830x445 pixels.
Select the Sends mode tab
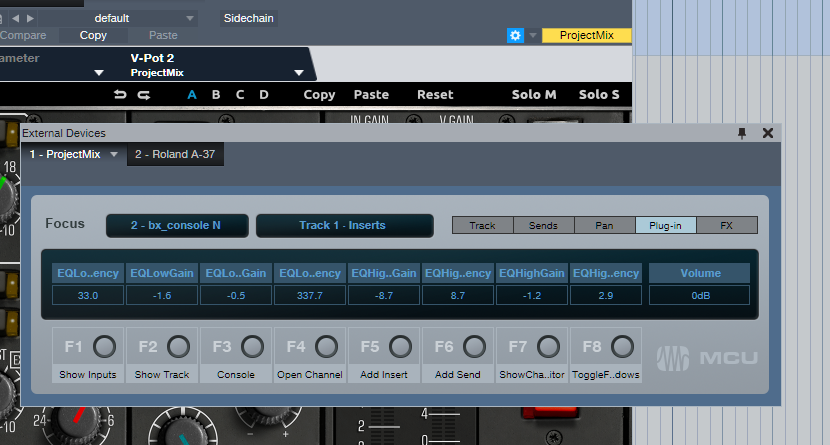click(544, 225)
